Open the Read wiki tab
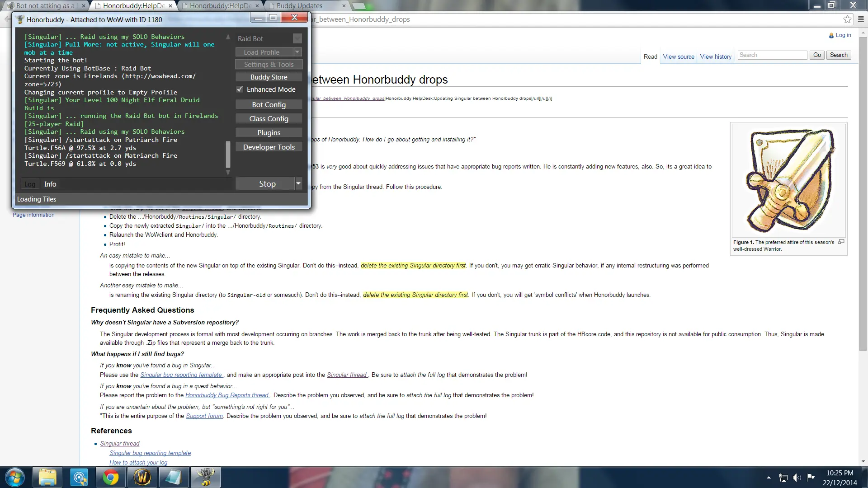The width and height of the screenshot is (868, 488). [x=650, y=56]
